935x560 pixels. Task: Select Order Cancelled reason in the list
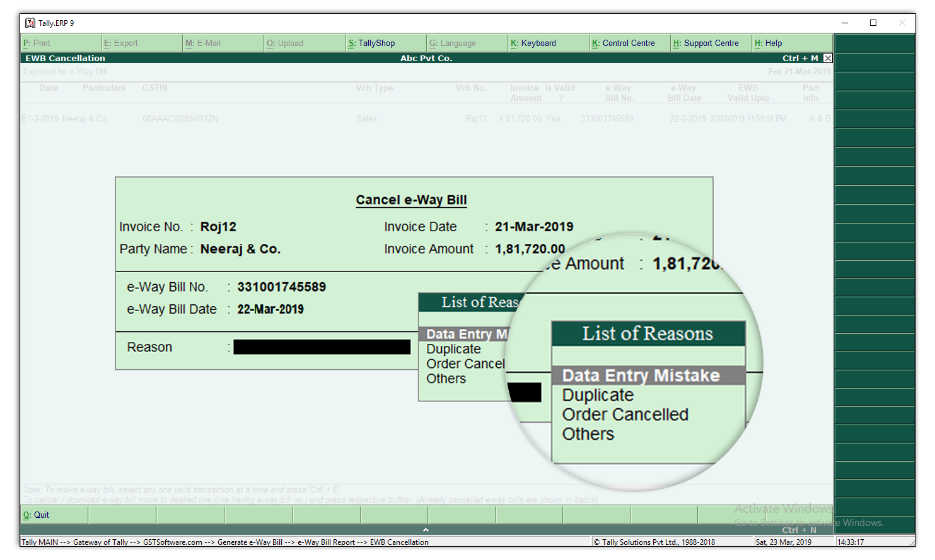pos(625,414)
